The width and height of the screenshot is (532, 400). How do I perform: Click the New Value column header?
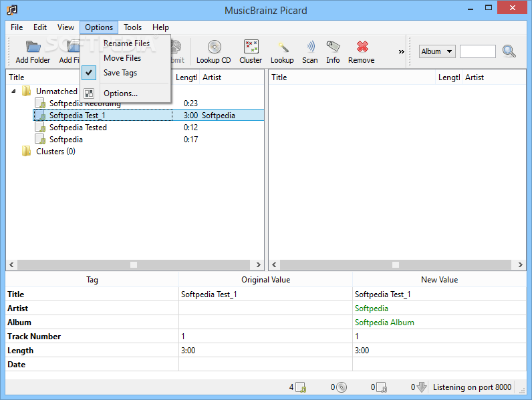point(439,280)
